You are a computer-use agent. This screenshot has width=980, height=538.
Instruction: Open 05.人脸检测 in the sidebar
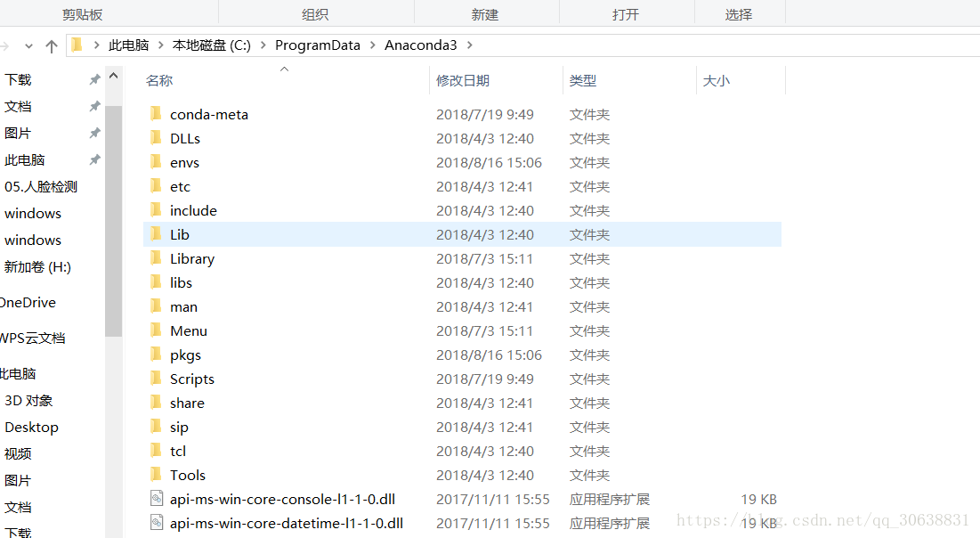pos(41,186)
